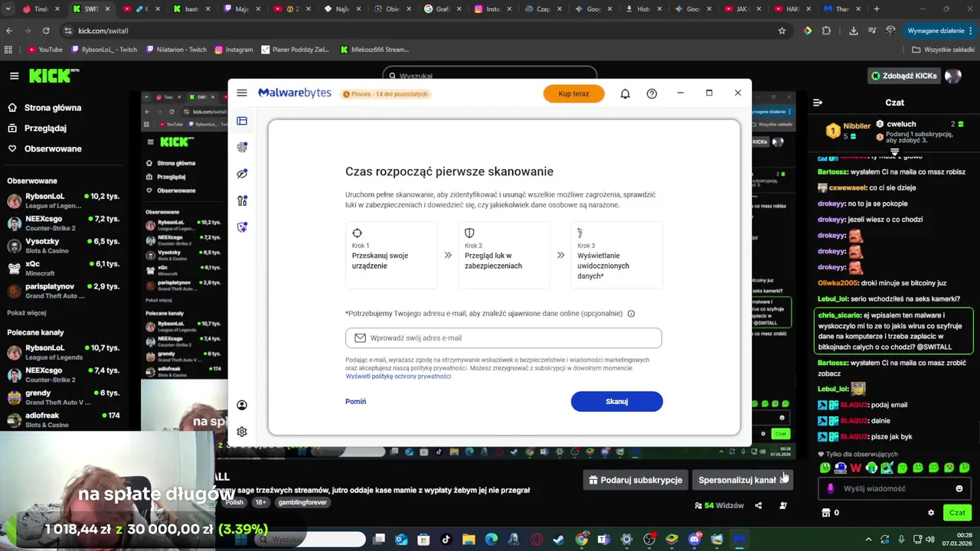Click the info icon next to opcjonalnie
The width and height of the screenshot is (980, 551).
[x=631, y=314]
